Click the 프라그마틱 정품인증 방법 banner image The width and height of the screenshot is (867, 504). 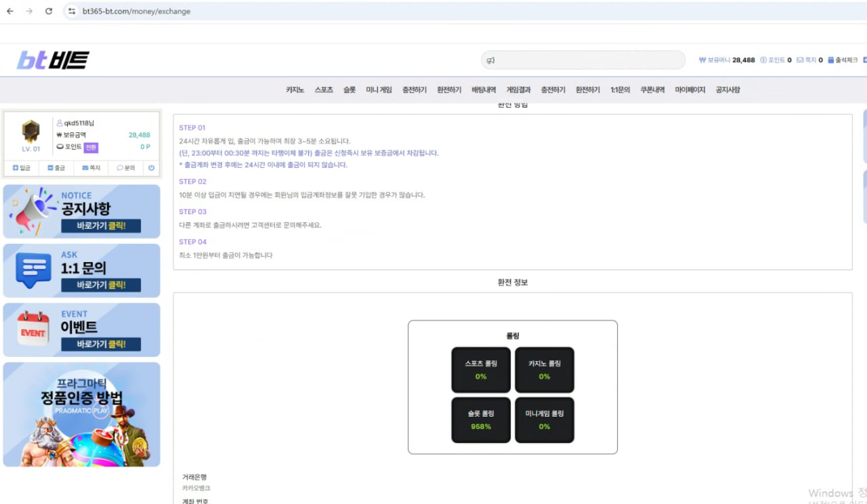(81, 415)
